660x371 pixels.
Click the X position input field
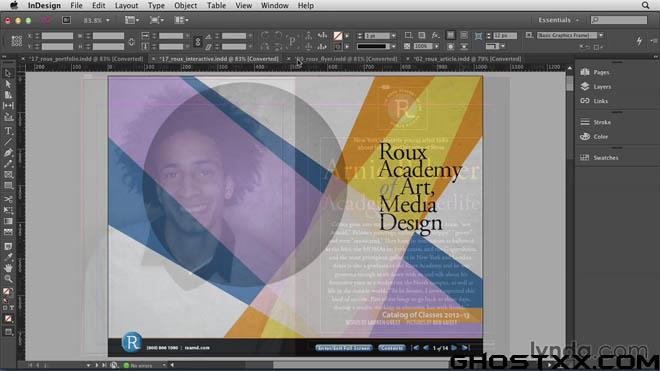pyautogui.click(x=57, y=36)
